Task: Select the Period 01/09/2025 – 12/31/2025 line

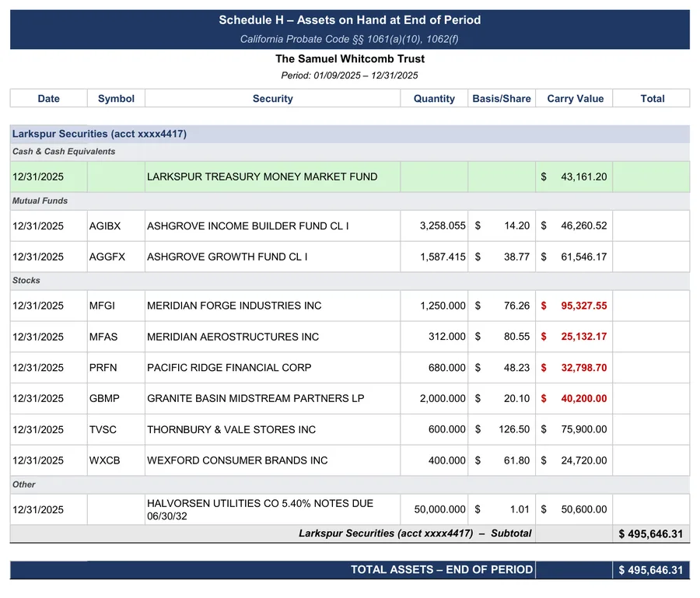Action: pyautogui.click(x=349, y=75)
